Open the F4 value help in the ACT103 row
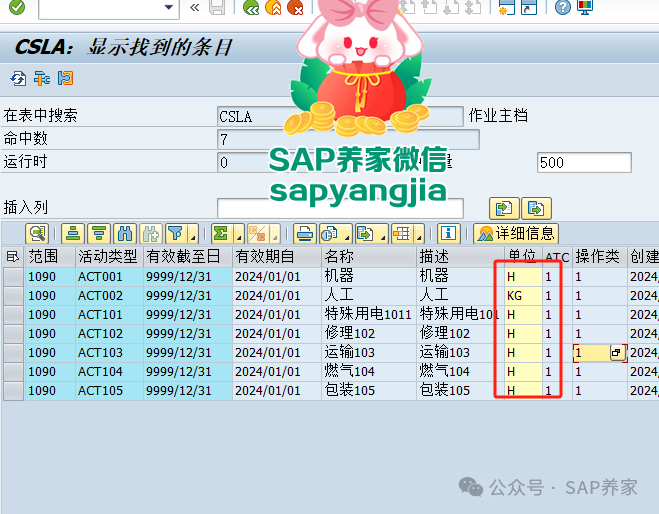The image size is (659, 514). point(616,352)
